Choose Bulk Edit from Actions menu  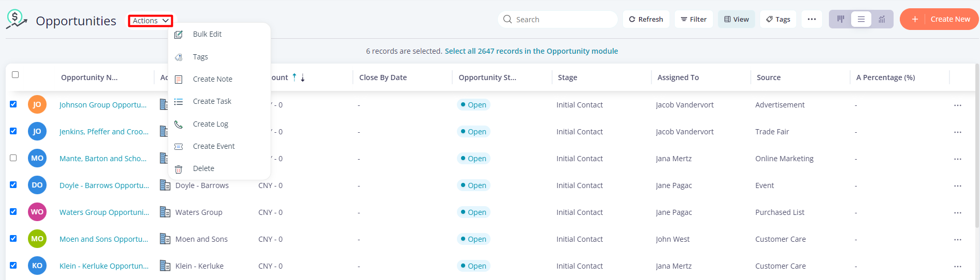[207, 34]
